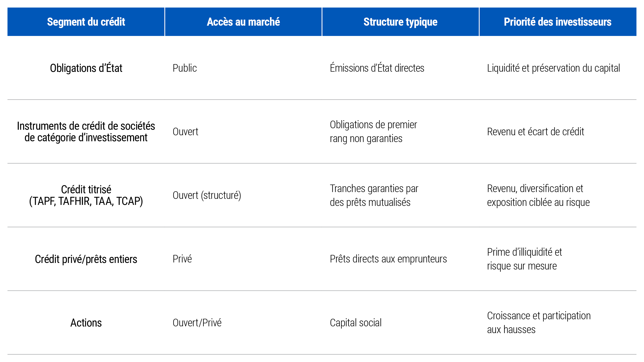Image resolution: width=644 pixels, height=362 pixels.
Task: Select the 'Accès au marché' header cell
Action: [243, 22]
